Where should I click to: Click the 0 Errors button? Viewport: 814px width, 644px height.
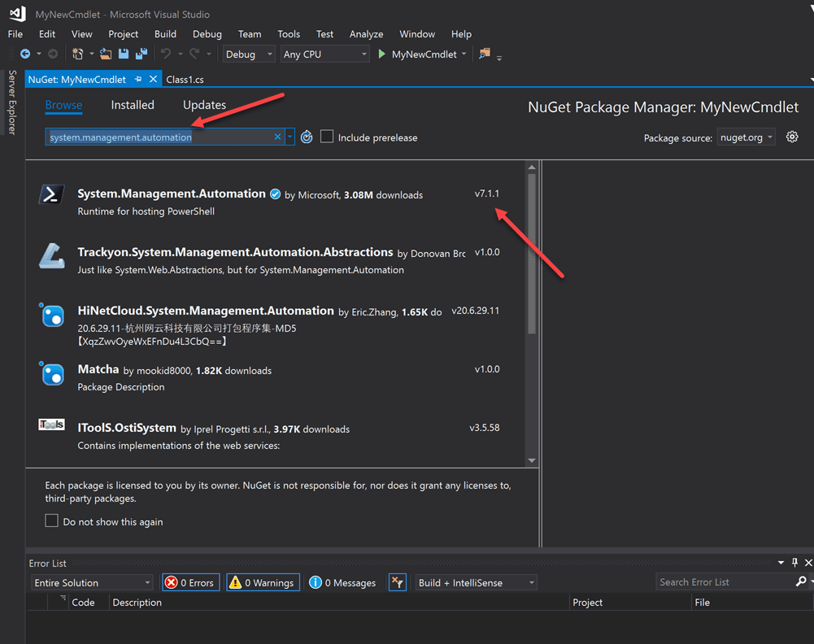pyautogui.click(x=190, y=582)
